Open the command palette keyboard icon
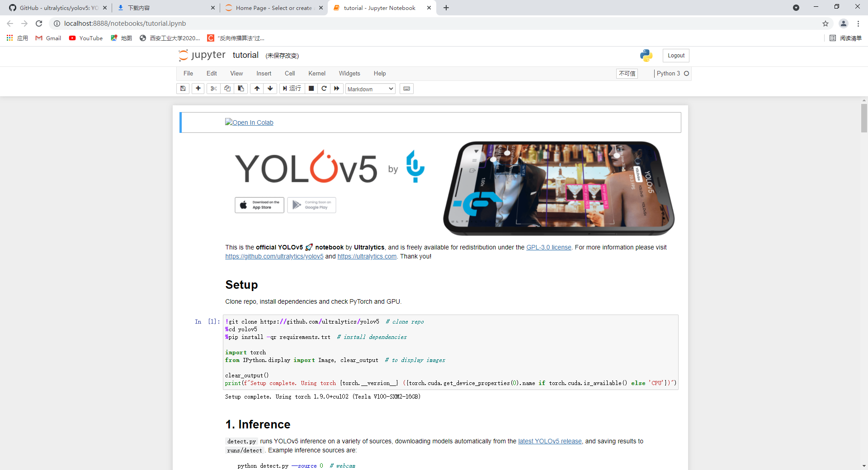The image size is (868, 470). tap(406, 89)
